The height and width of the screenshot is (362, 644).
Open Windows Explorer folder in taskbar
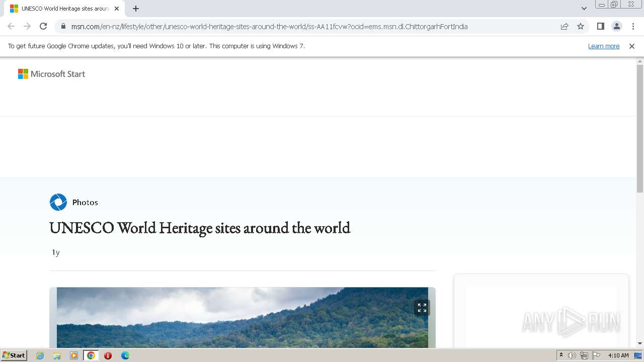click(x=57, y=355)
